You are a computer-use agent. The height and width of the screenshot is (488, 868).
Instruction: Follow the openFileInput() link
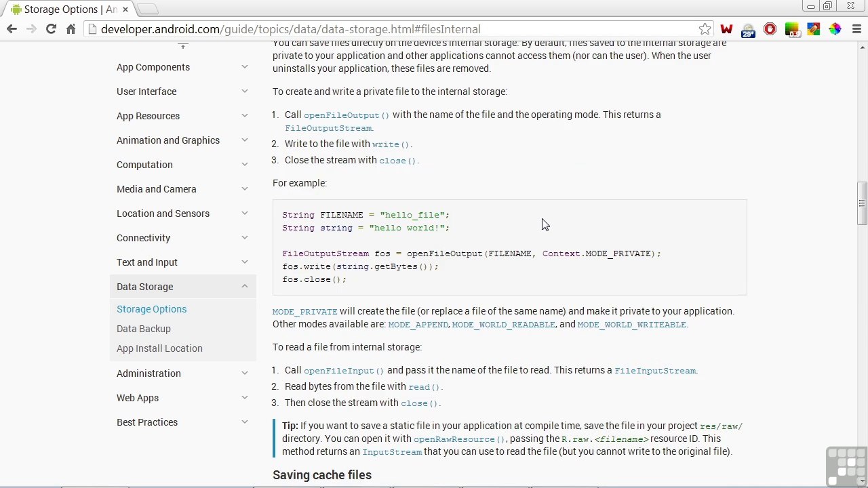coord(344,371)
